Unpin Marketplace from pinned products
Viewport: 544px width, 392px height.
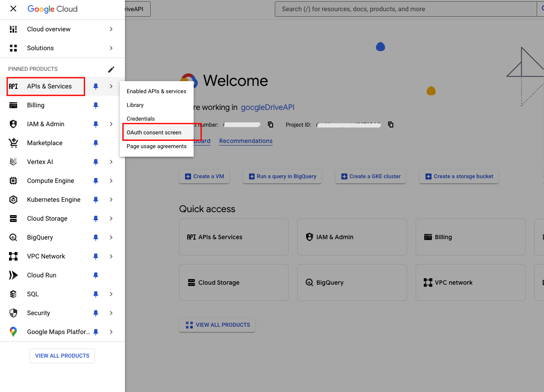[96, 143]
